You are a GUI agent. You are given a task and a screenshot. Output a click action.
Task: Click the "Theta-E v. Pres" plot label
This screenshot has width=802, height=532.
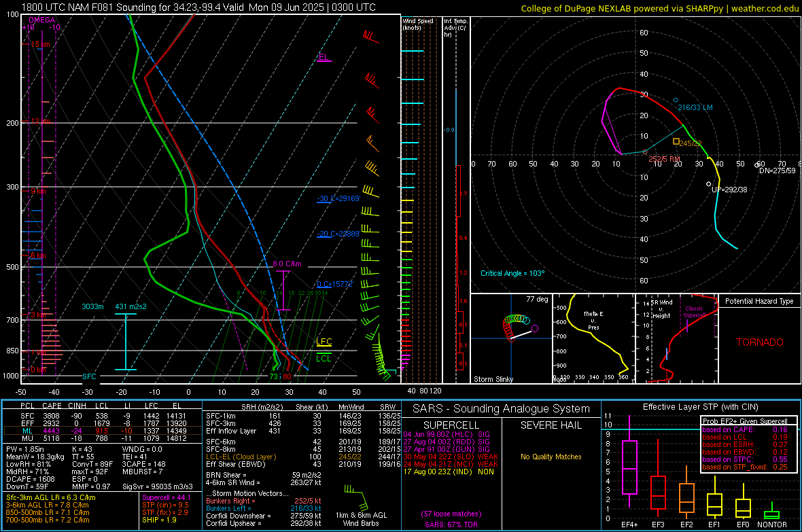click(593, 320)
